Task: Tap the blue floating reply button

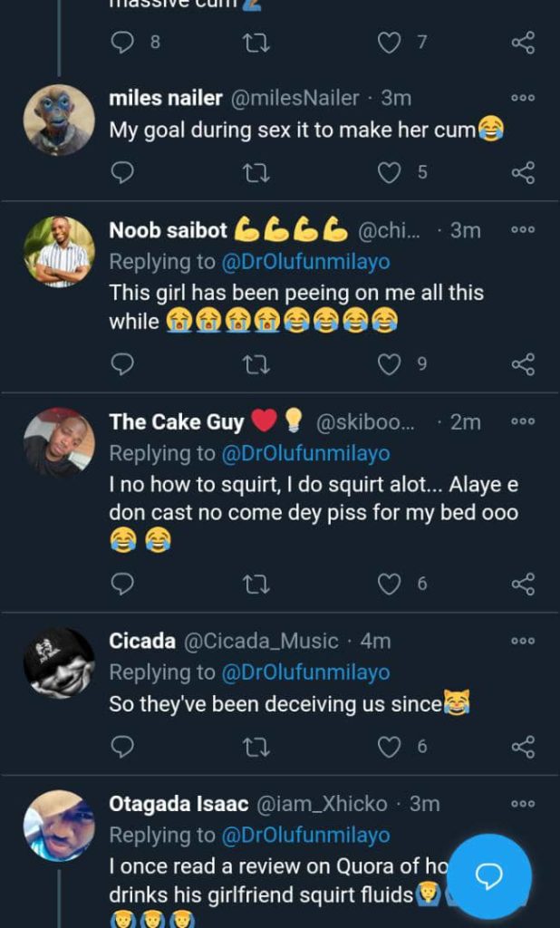Action: [489, 875]
